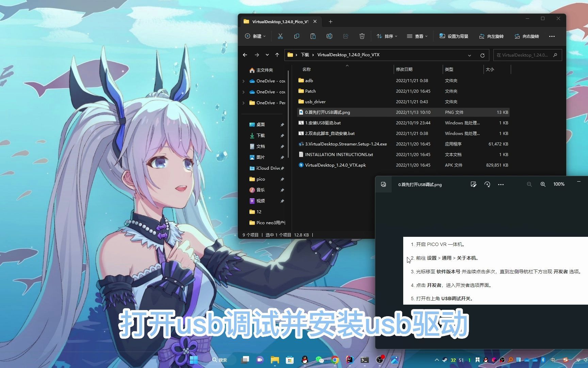
Task: Expand the New (新建) dropdown
Action: [256, 36]
